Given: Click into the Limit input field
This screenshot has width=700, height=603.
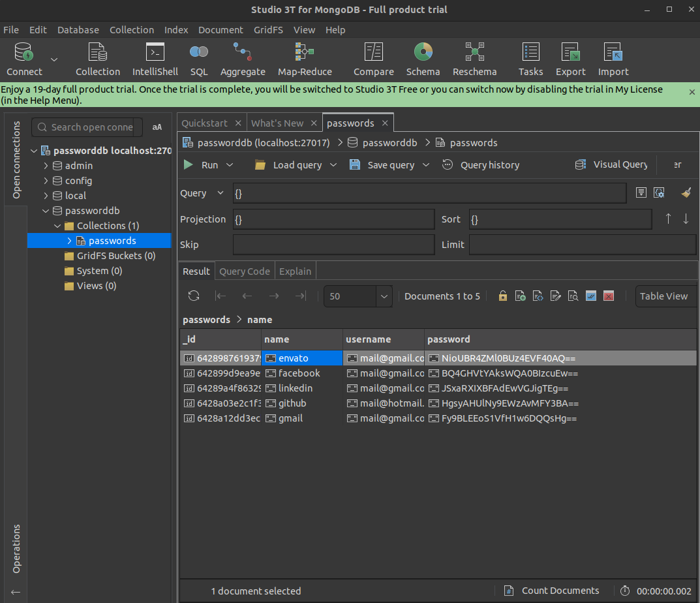Looking at the screenshot, I should click(x=582, y=245).
